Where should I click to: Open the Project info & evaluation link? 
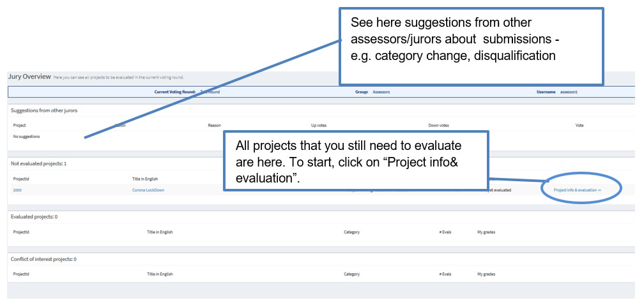point(577,190)
